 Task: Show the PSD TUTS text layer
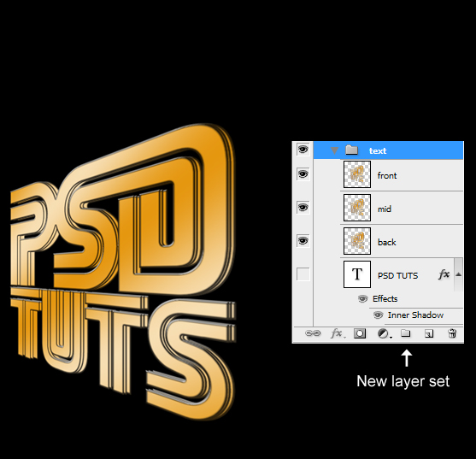click(303, 274)
